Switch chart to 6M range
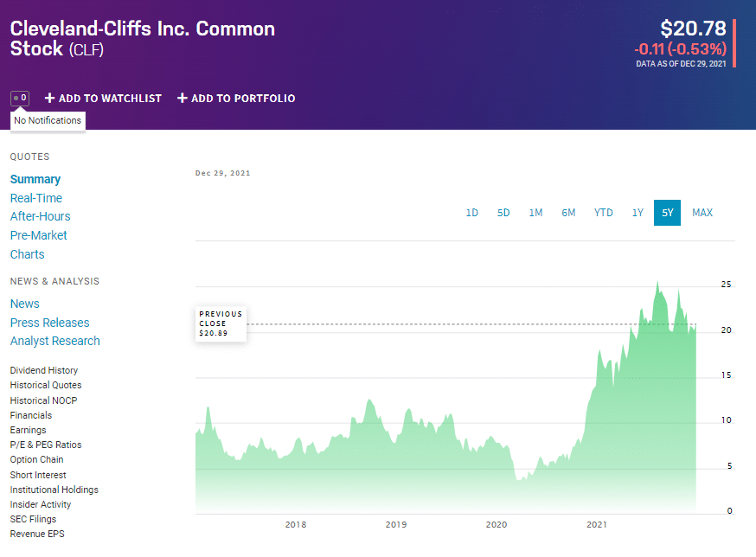Viewport: 756px width, 557px height. coord(568,213)
